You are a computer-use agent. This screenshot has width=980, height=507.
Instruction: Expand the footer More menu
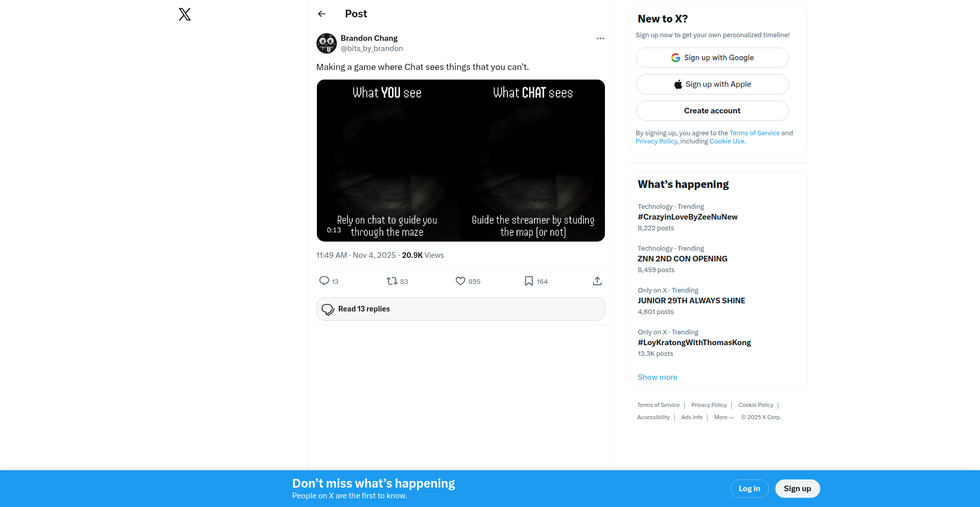click(x=724, y=417)
